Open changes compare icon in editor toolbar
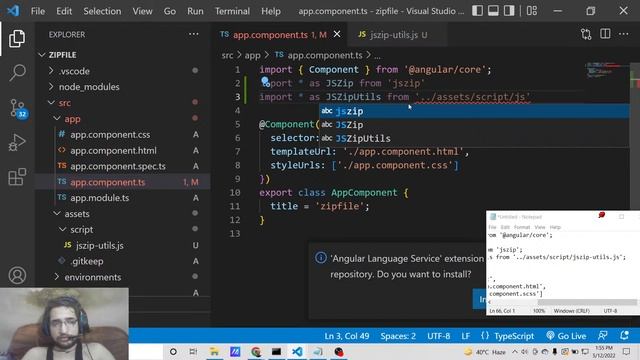This screenshot has width=640, height=360. pos(586,34)
